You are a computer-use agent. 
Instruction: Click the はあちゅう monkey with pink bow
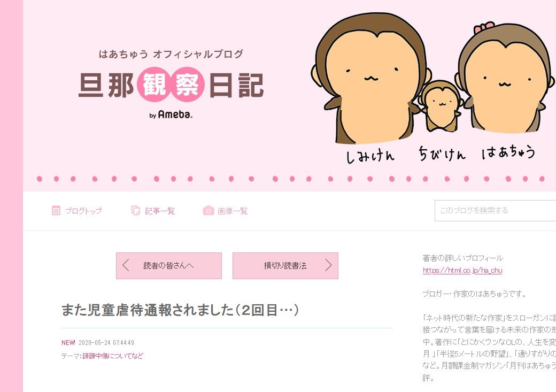click(x=505, y=78)
